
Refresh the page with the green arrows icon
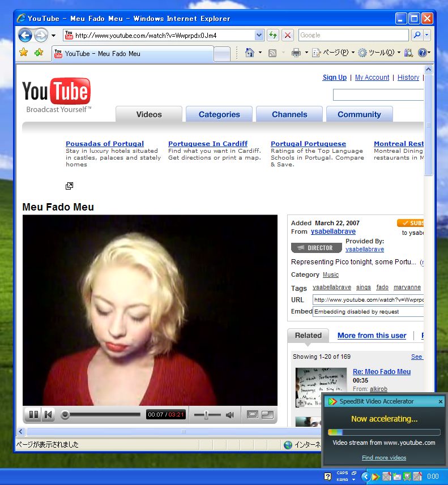(273, 35)
